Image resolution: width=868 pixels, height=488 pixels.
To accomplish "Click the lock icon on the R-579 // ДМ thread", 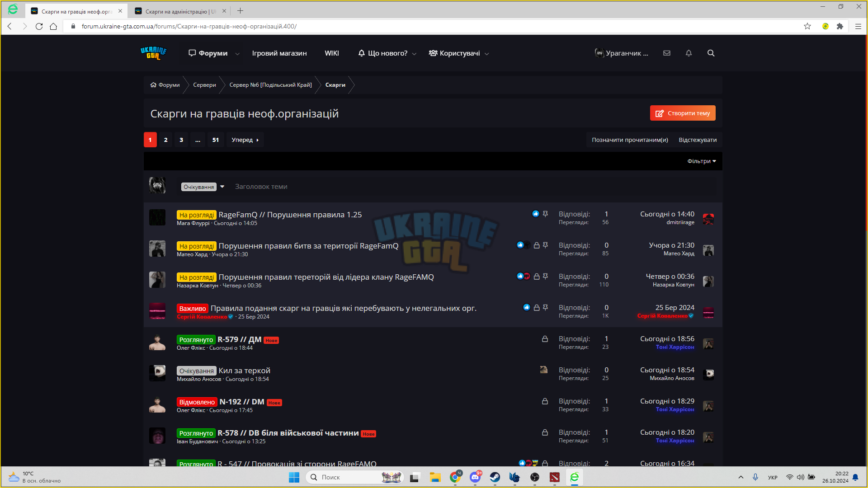I will (545, 338).
